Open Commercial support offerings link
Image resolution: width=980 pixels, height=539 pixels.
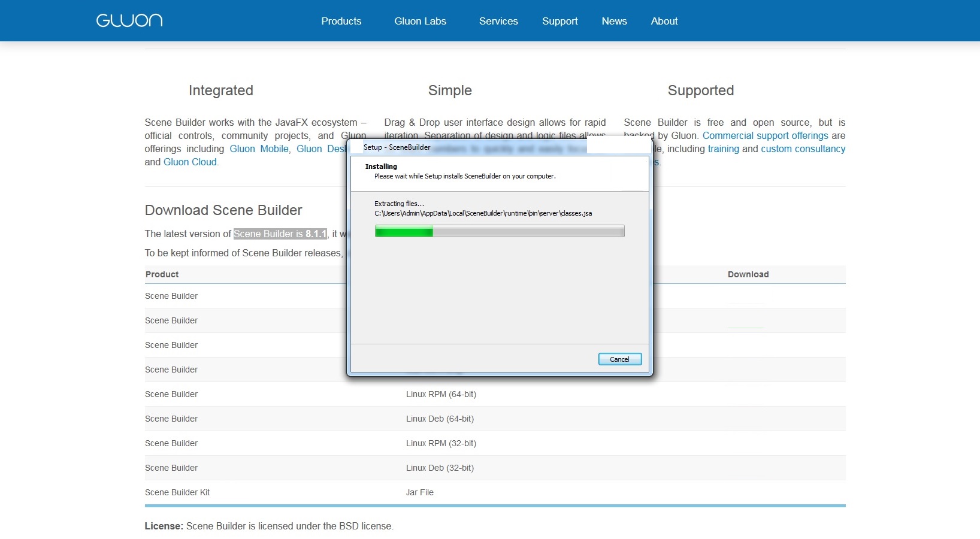[x=765, y=135]
